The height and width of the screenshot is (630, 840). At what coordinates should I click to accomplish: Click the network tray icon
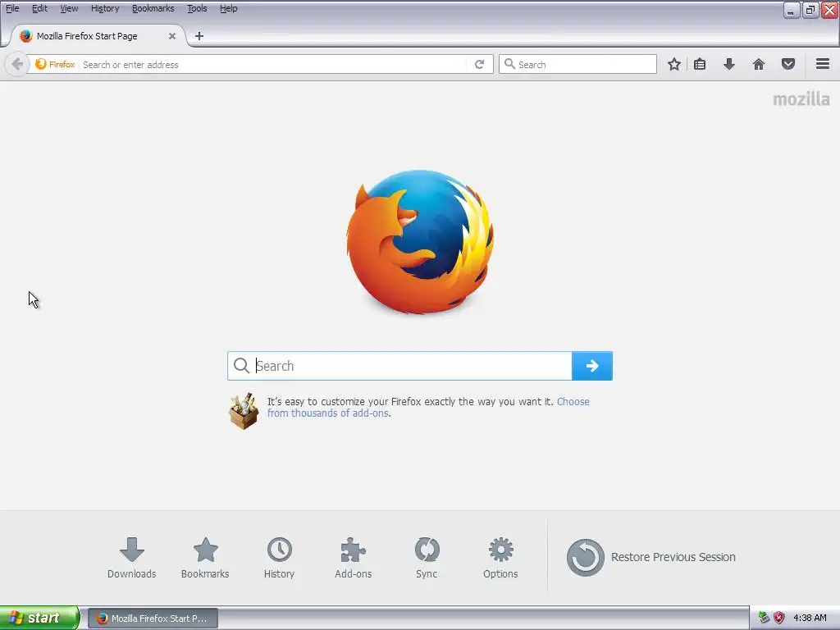764,618
